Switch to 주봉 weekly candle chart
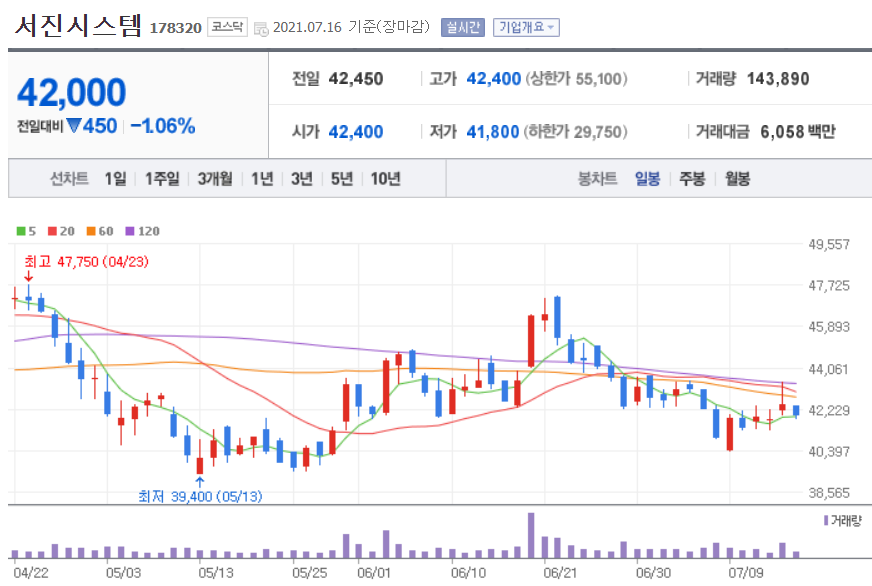The height and width of the screenshot is (586, 872). 692,178
